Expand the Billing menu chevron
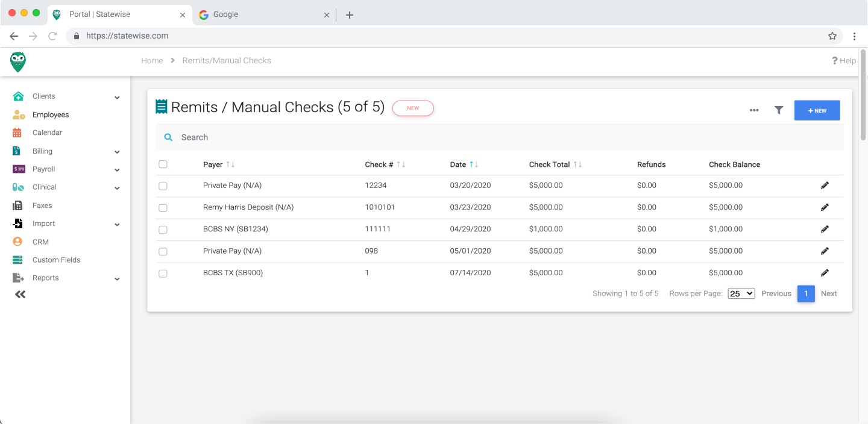Image resolution: width=868 pixels, height=424 pixels. (117, 152)
